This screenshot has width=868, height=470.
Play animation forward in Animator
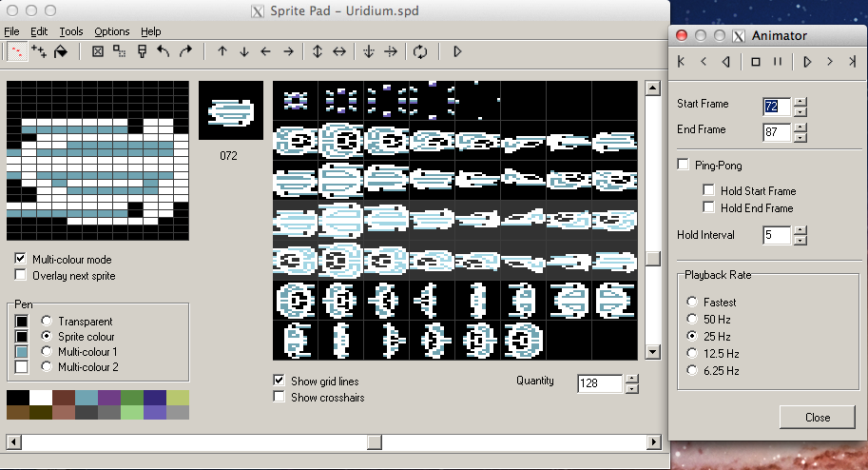click(x=807, y=62)
